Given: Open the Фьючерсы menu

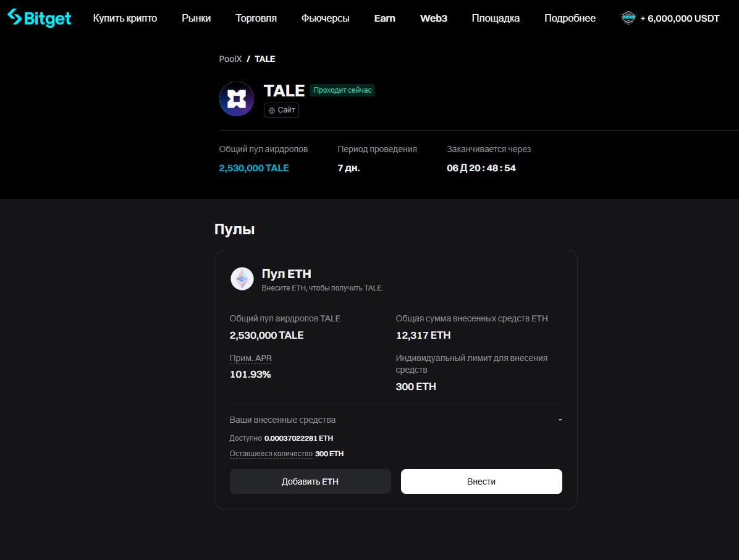Looking at the screenshot, I should pyautogui.click(x=325, y=18).
